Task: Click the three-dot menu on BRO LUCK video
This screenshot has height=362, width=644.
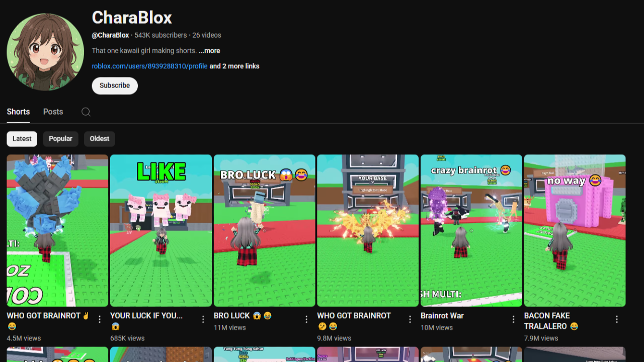Action: [x=306, y=319]
